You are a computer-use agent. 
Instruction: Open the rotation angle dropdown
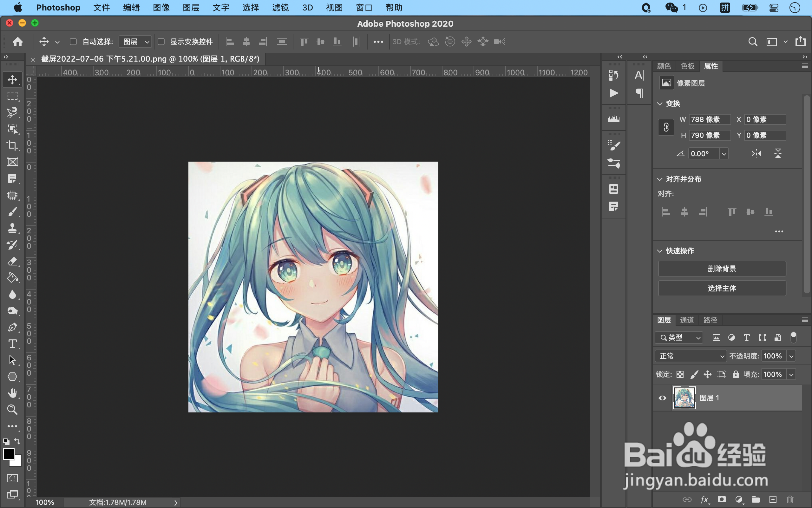point(724,154)
